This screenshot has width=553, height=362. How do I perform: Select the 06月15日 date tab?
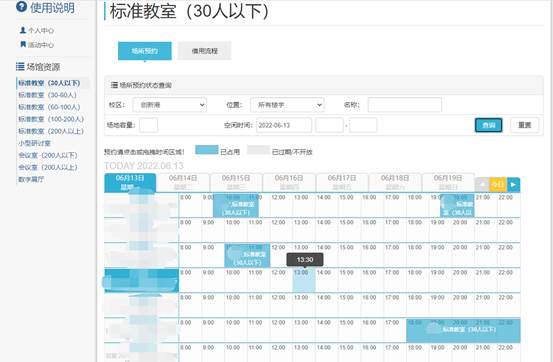(x=236, y=182)
